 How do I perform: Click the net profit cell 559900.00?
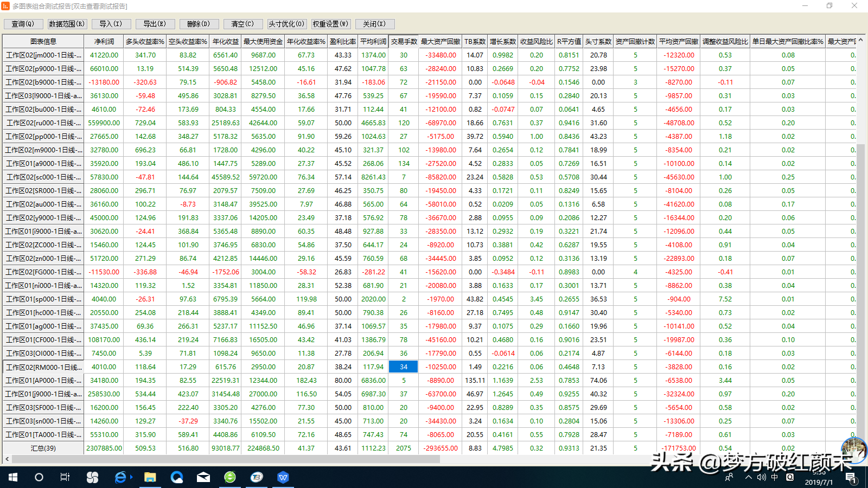[104, 123]
